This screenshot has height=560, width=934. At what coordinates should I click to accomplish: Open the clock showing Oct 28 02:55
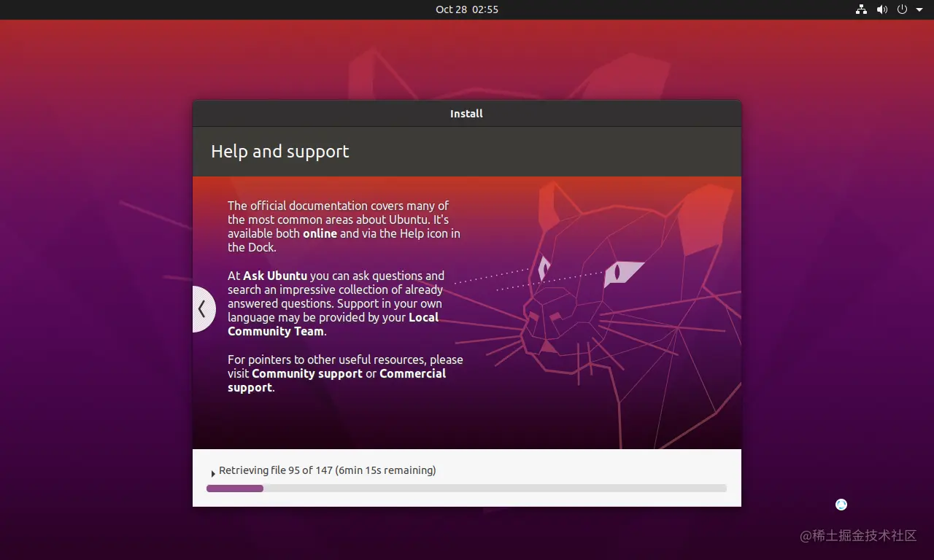[467, 9]
